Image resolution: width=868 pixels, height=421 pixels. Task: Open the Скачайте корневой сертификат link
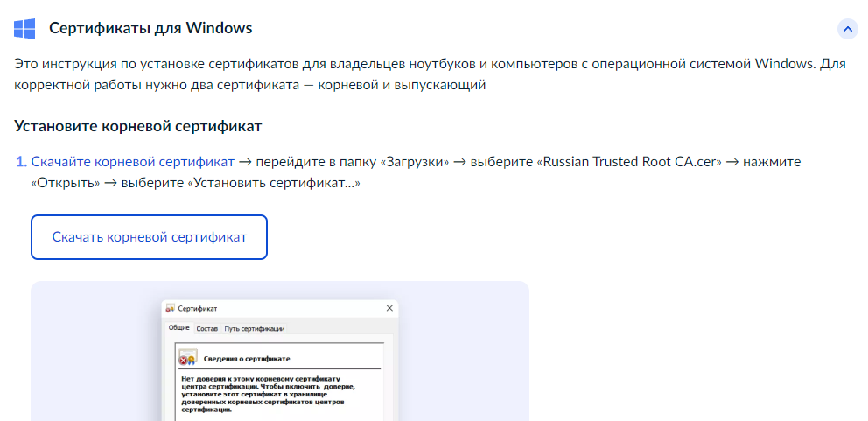click(x=133, y=162)
